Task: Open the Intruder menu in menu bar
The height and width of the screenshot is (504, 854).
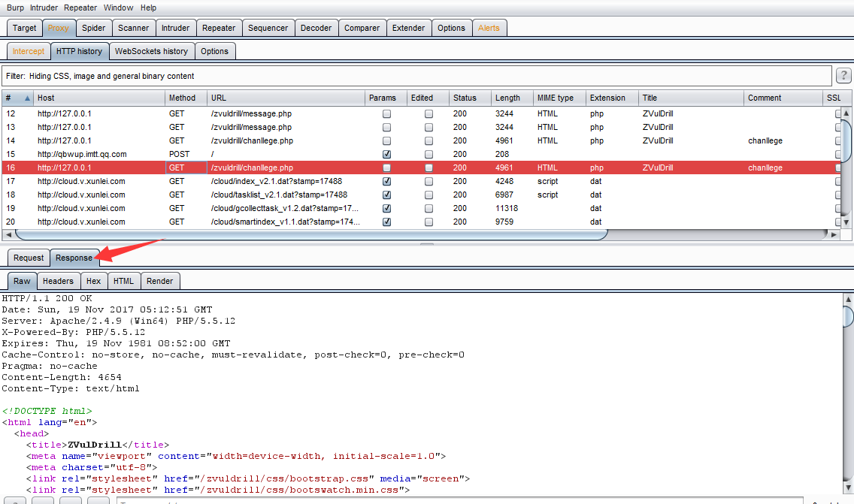Action: pyautogui.click(x=44, y=8)
